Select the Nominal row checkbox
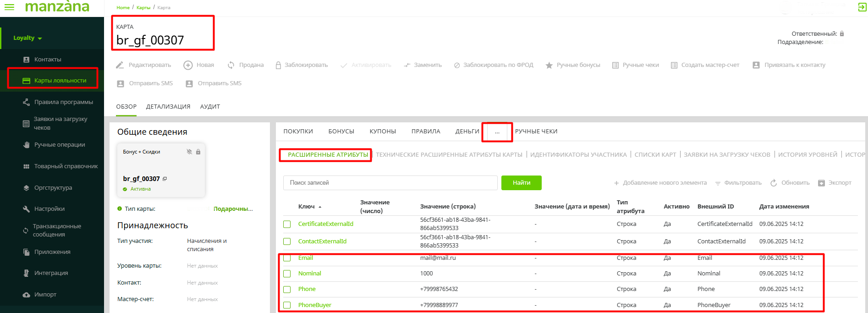This screenshot has height=313, width=868. pyautogui.click(x=287, y=274)
